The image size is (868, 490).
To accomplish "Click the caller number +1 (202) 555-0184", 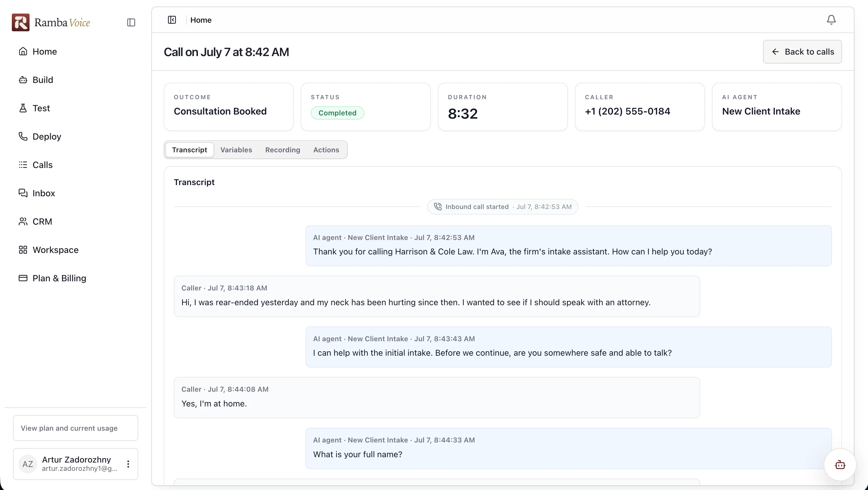I will (628, 111).
